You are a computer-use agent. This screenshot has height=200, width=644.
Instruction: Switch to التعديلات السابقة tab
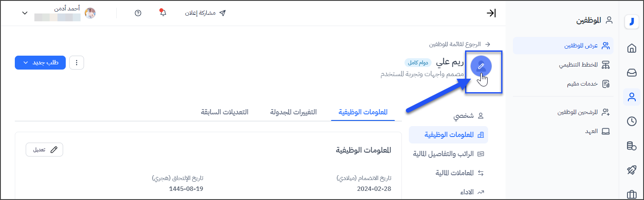224,112
